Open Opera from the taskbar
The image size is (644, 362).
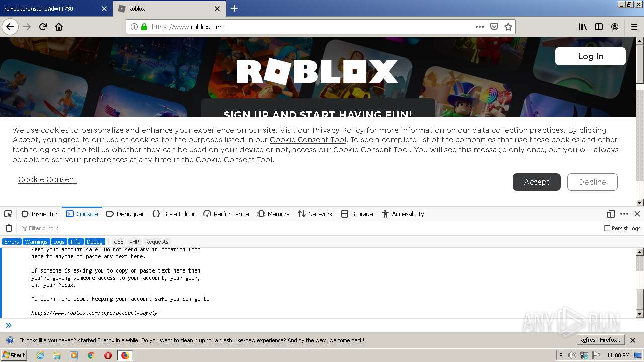coord(108,355)
